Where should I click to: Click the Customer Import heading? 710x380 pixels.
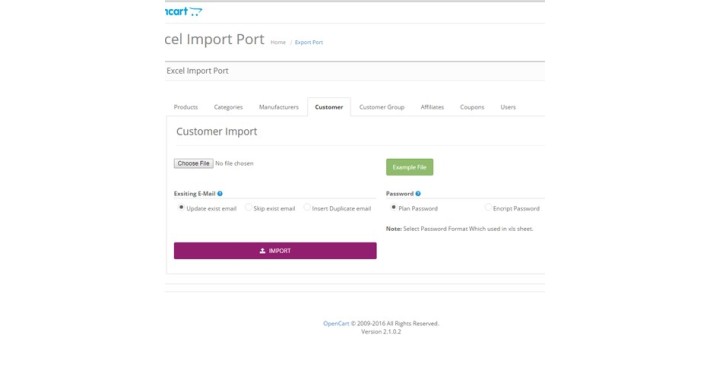tap(216, 131)
